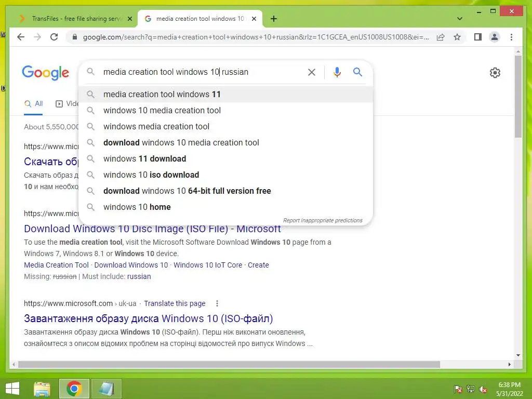Click Report inappropriate predictions

(x=323, y=220)
